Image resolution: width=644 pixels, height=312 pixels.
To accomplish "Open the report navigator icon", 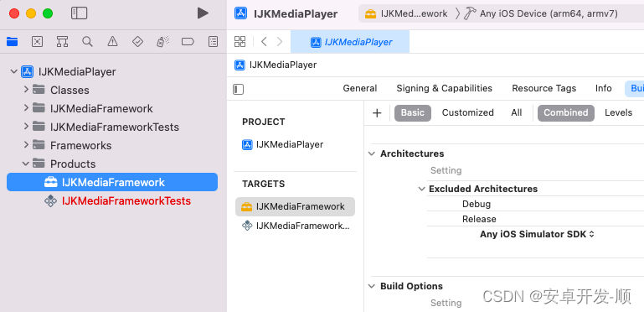I will pyautogui.click(x=213, y=42).
